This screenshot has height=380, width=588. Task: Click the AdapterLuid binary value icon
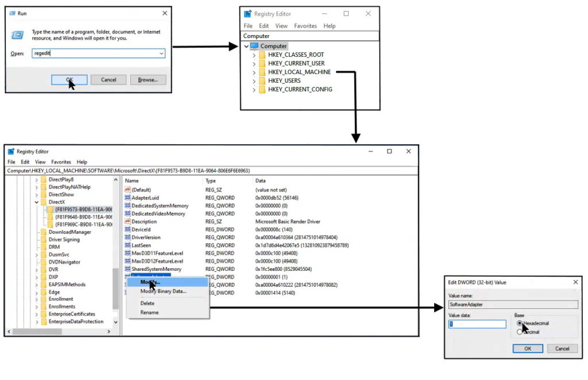pos(127,198)
